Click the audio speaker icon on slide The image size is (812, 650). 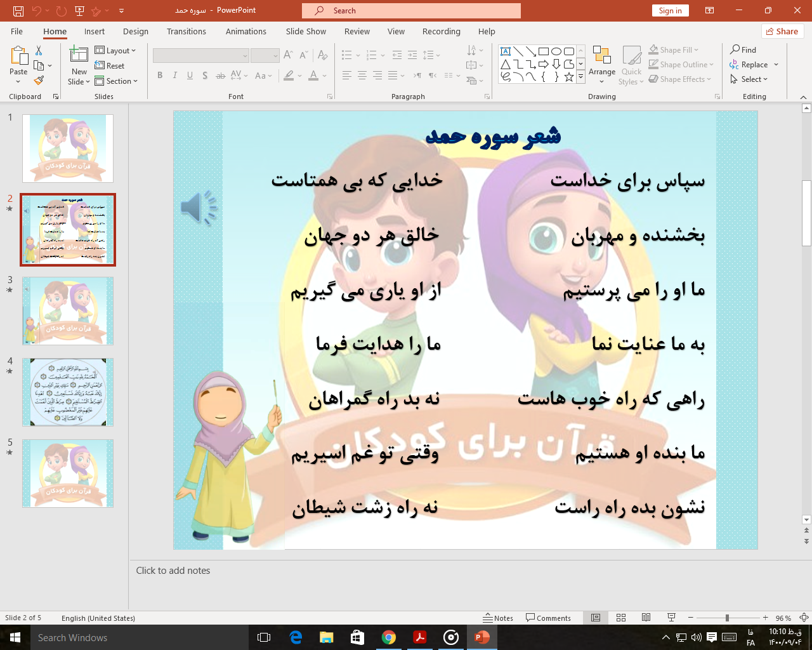point(199,208)
